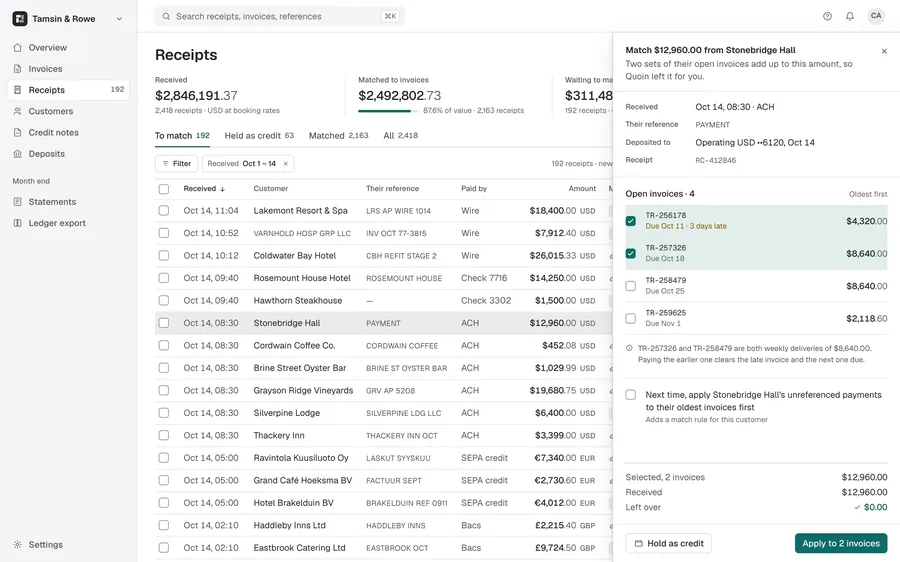Viewport: 900px width, 562px height.
Task: Click the Overview home icon in sidebar
Action: [x=17, y=48]
